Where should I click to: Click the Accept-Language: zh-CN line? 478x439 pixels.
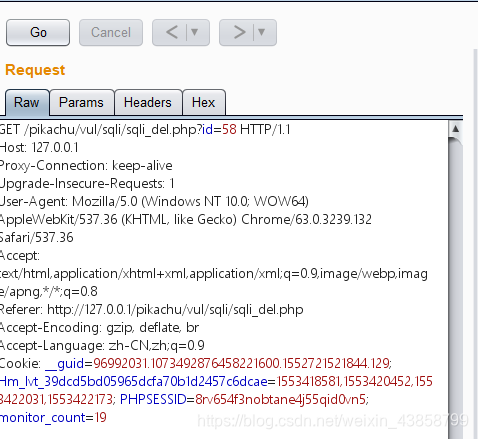coord(102,346)
